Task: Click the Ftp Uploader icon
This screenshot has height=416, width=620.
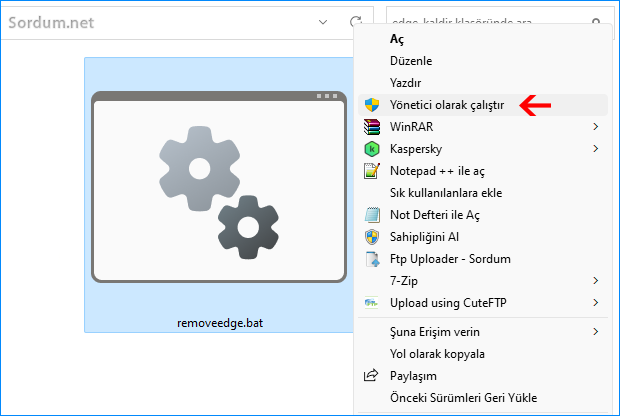Action: click(x=372, y=259)
